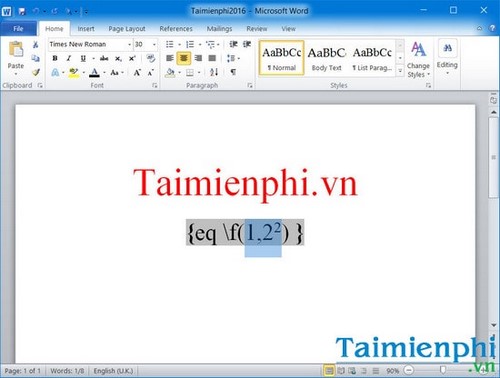The width and height of the screenshot is (500, 378).
Task: Expand the Styles gallery more arrow
Action: click(400, 71)
